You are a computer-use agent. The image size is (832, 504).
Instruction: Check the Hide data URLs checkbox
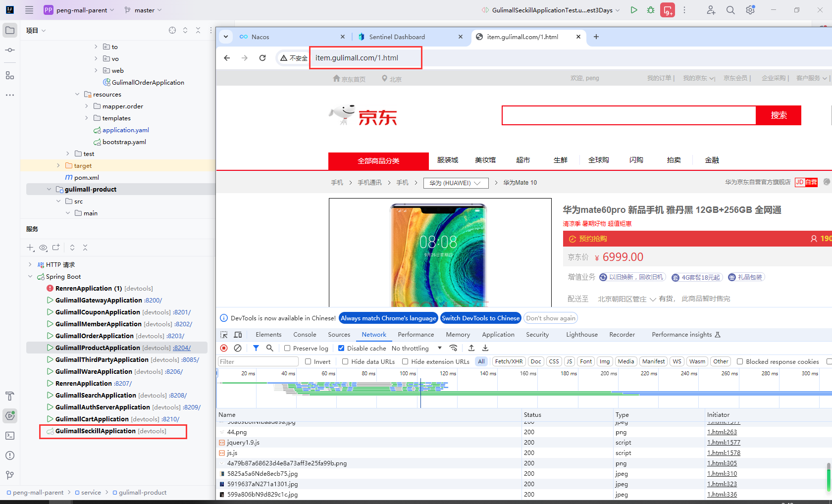(x=345, y=361)
